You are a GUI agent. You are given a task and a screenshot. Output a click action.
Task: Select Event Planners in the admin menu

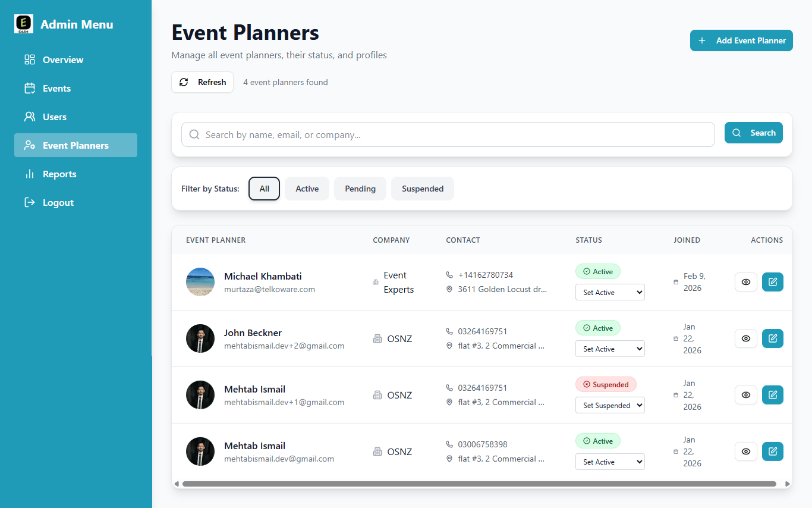pos(75,145)
